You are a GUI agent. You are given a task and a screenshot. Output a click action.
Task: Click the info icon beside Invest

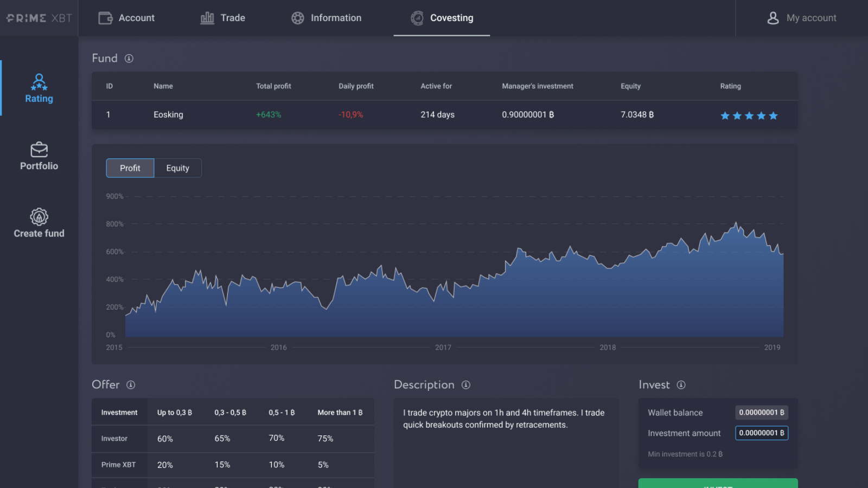pyautogui.click(x=681, y=385)
